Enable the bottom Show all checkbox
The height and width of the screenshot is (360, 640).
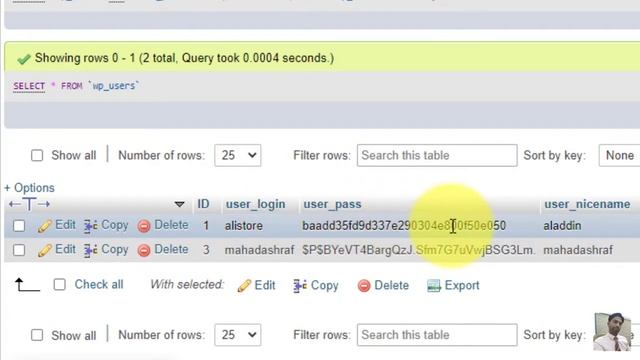click(x=37, y=335)
